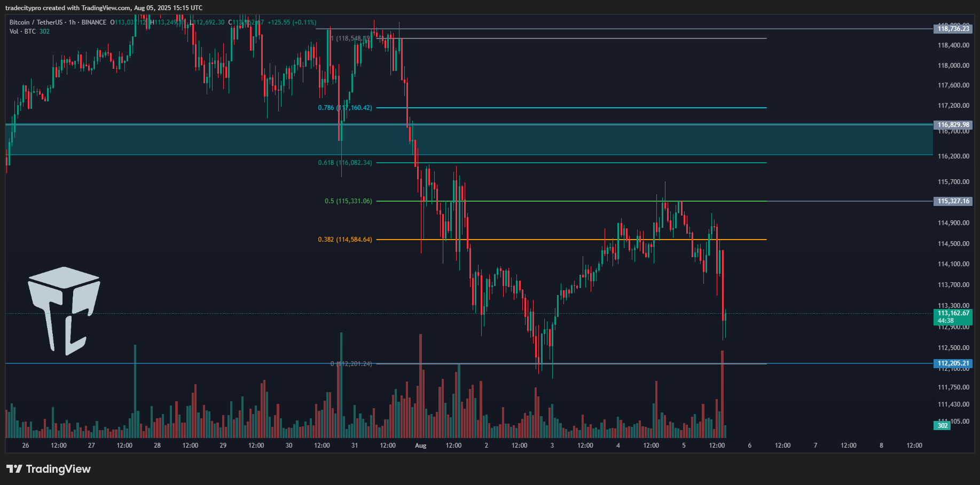
Task: Select the tallest red volume bar on Aug 5
Action: pyautogui.click(x=722, y=395)
